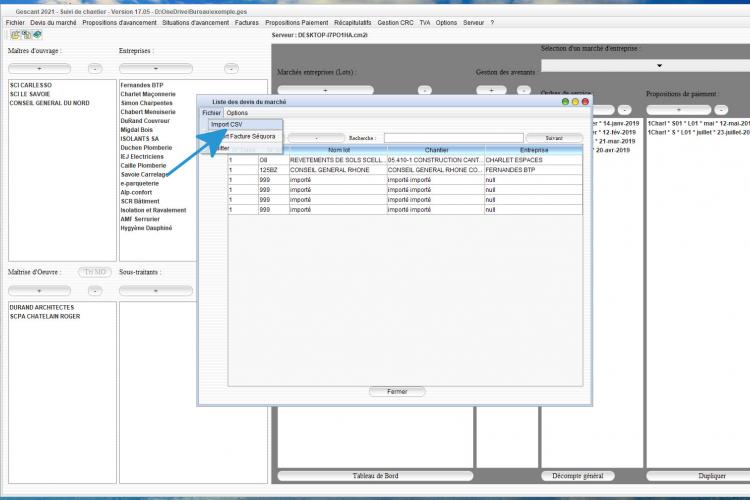Image resolution: width=750 pixels, height=500 pixels.
Task: Open the TVA menu
Action: [425, 22]
